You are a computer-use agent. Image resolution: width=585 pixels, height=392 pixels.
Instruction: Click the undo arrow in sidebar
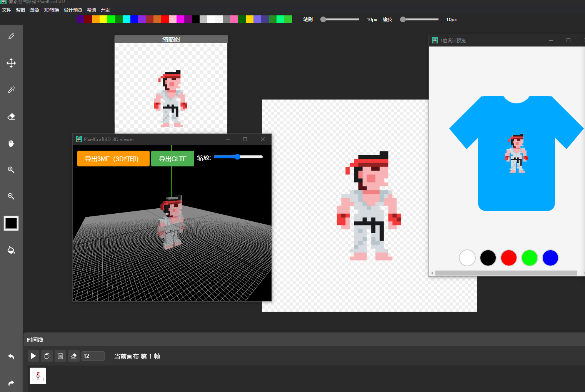pyautogui.click(x=11, y=357)
